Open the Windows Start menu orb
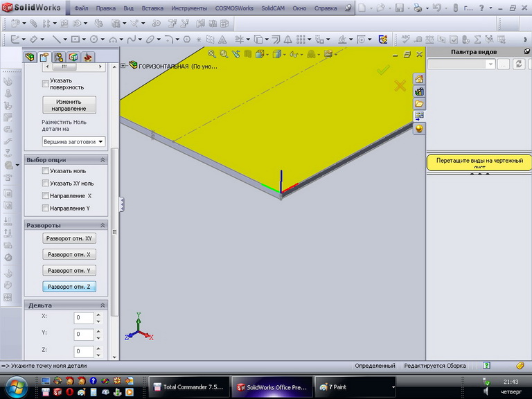The height and width of the screenshot is (399, 532). tap(17, 387)
